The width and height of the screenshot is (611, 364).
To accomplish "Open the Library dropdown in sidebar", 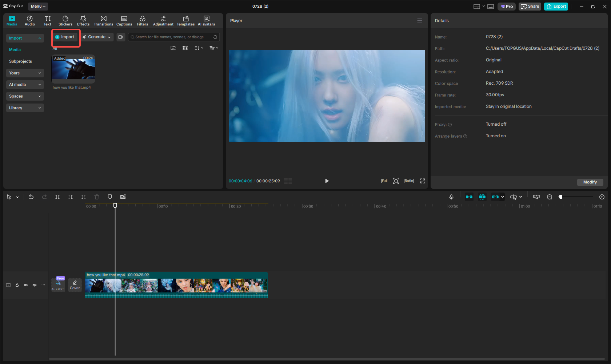I will pyautogui.click(x=25, y=108).
